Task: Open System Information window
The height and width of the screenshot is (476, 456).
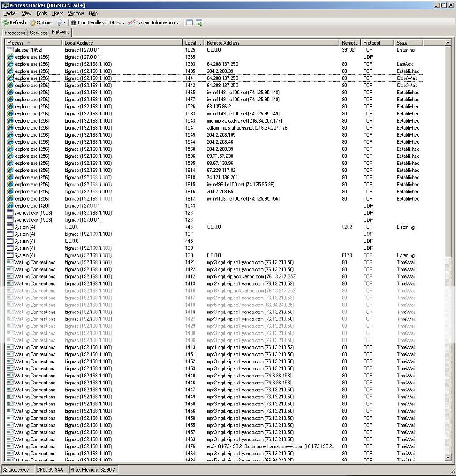Action: (x=154, y=22)
